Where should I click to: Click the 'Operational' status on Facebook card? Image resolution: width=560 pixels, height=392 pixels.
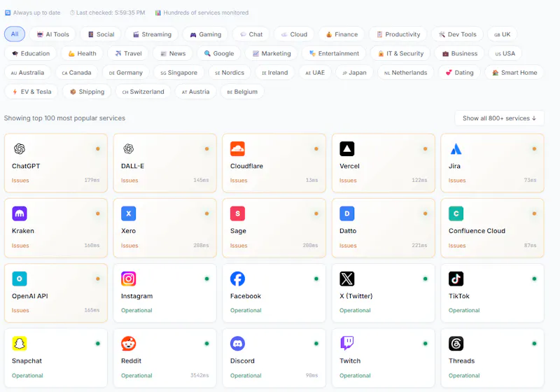click(246, 310)
